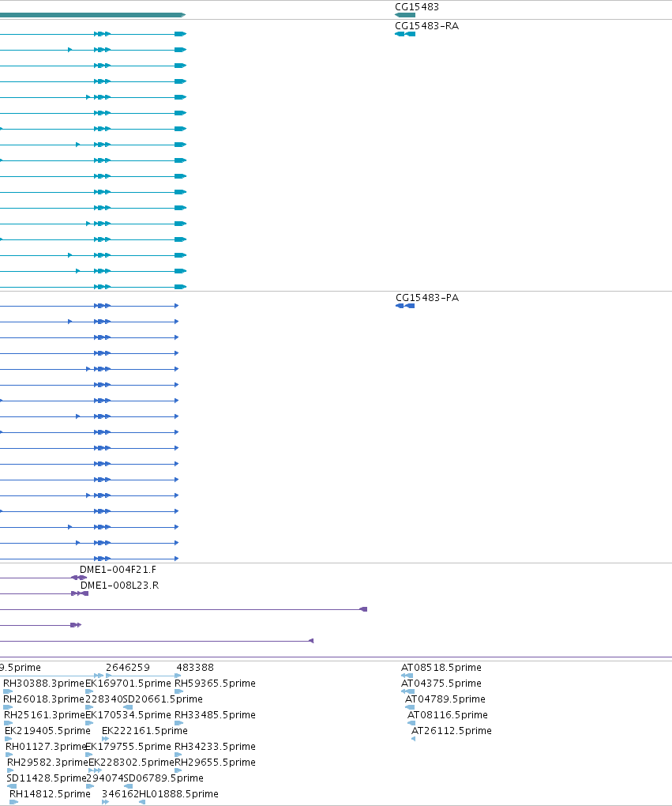Click the HL01888.5prime label
The image size is (672, 806).
pos(178,794)
